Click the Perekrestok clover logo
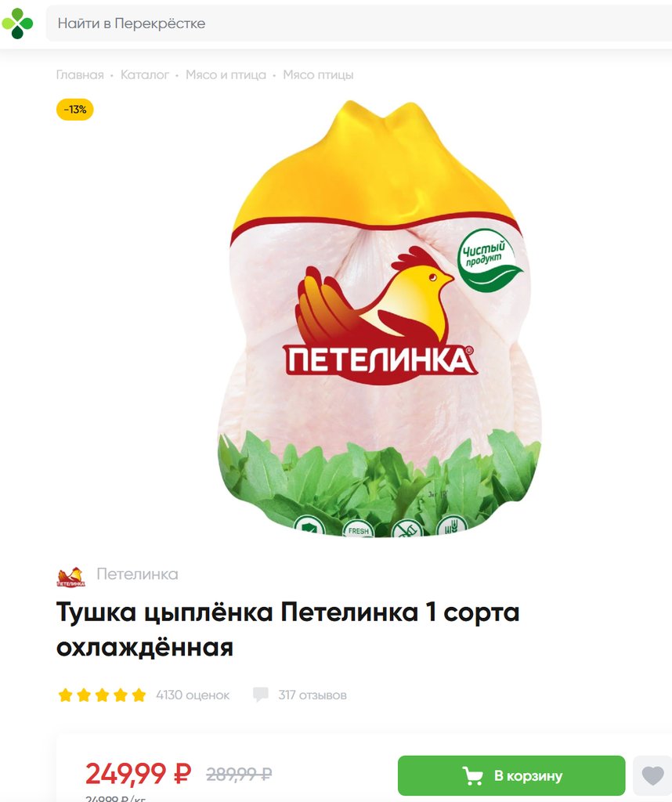Image resolution: width=672 pixels, height=802 pixels. click(x=17, y=23)
